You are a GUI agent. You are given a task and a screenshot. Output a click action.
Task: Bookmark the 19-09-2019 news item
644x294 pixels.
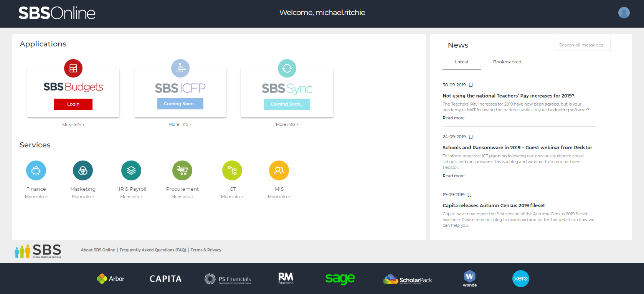pos(470,195)
